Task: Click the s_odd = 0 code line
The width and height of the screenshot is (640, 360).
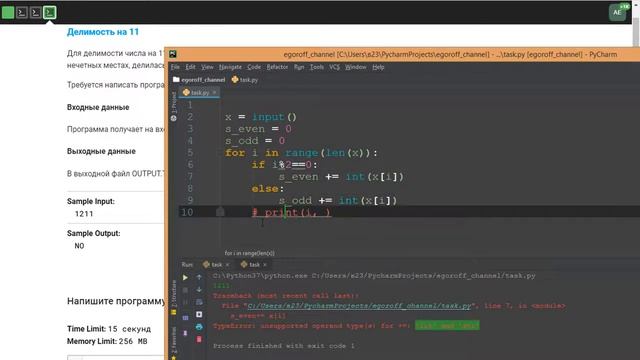Action: (255, 141)
